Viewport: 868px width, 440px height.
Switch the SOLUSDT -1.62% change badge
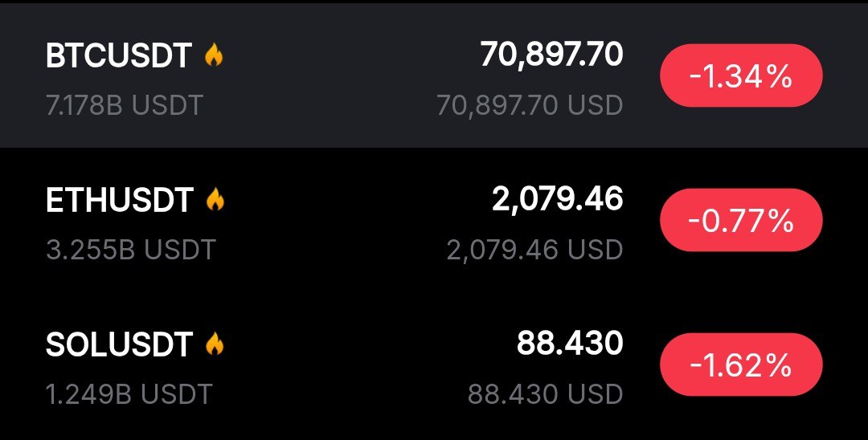[x=741, y=365]
